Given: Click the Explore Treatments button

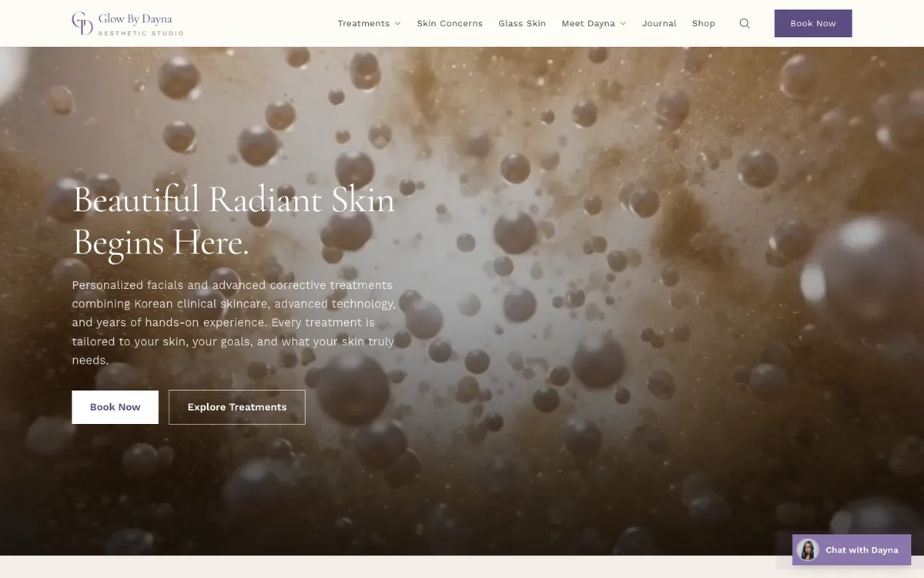Looking at the screenshot, I should pyautogui.click(x=237, y=407).
